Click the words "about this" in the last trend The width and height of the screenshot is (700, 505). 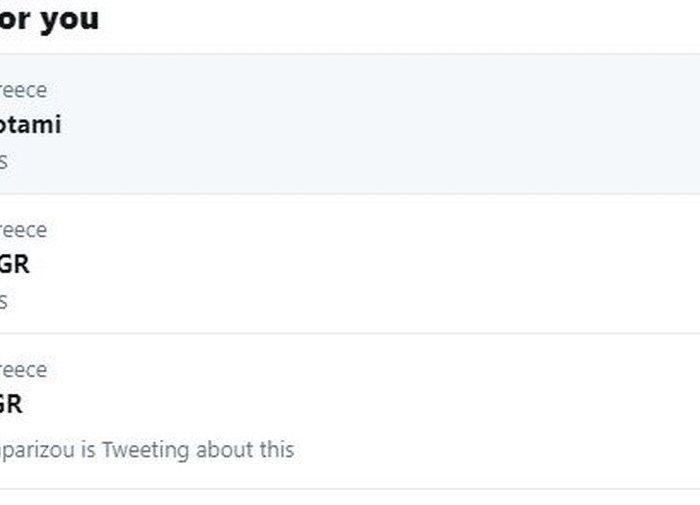tap(245, 449)
